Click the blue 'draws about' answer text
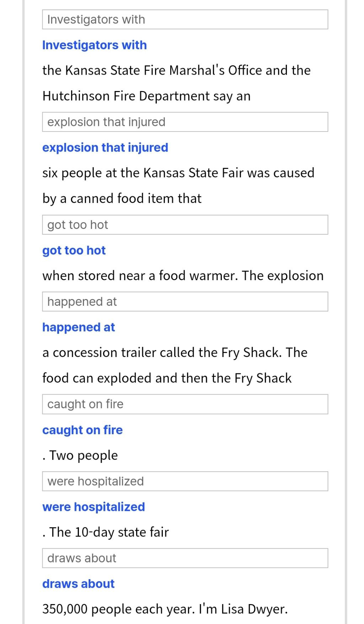The height and width of the screenshot is (624, 364). pyautogui.click(x=79, y=584)
